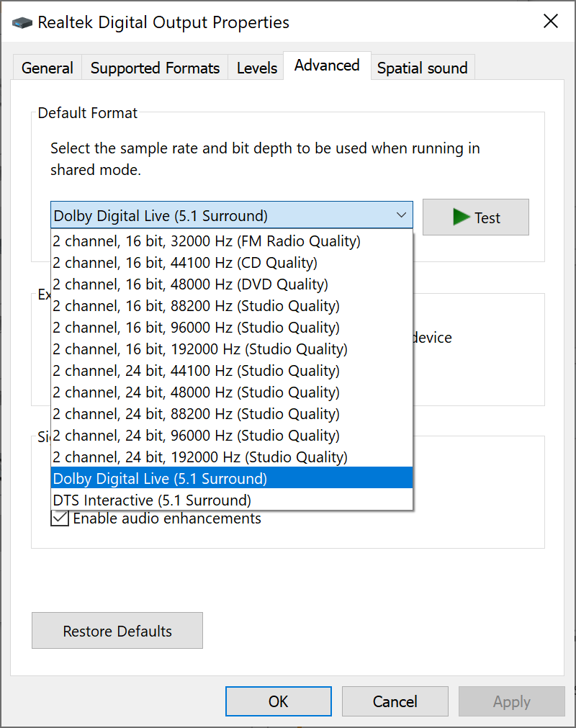This screenshot has height=728, width=576.
Task: Open the Supported Formats tab
Action: pos(155,68)
